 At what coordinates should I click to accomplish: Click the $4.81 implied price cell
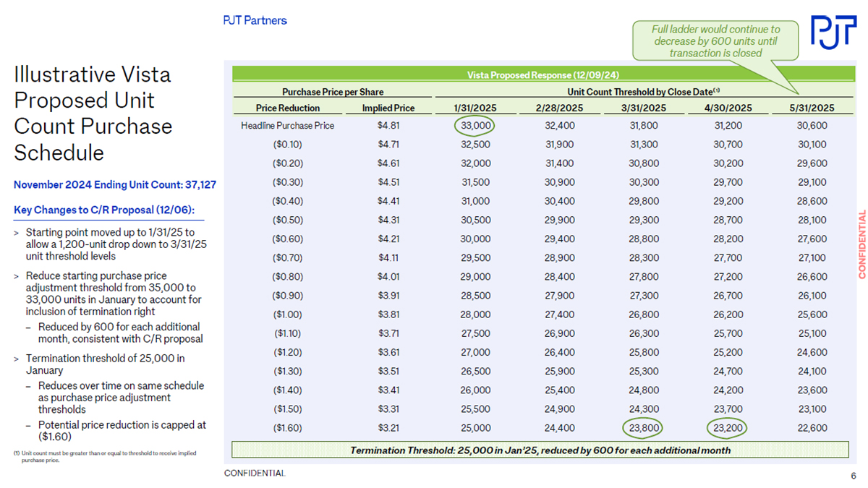388,126
